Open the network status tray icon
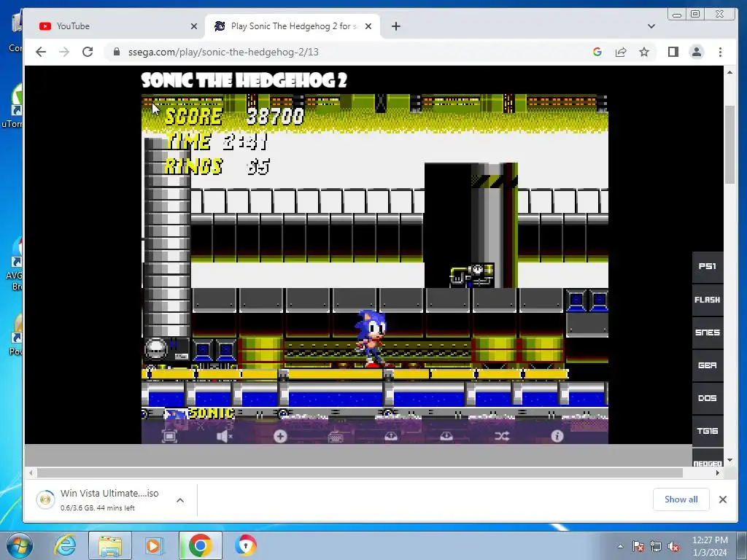Viewport: 747px width, 560px height. point(656,546)
